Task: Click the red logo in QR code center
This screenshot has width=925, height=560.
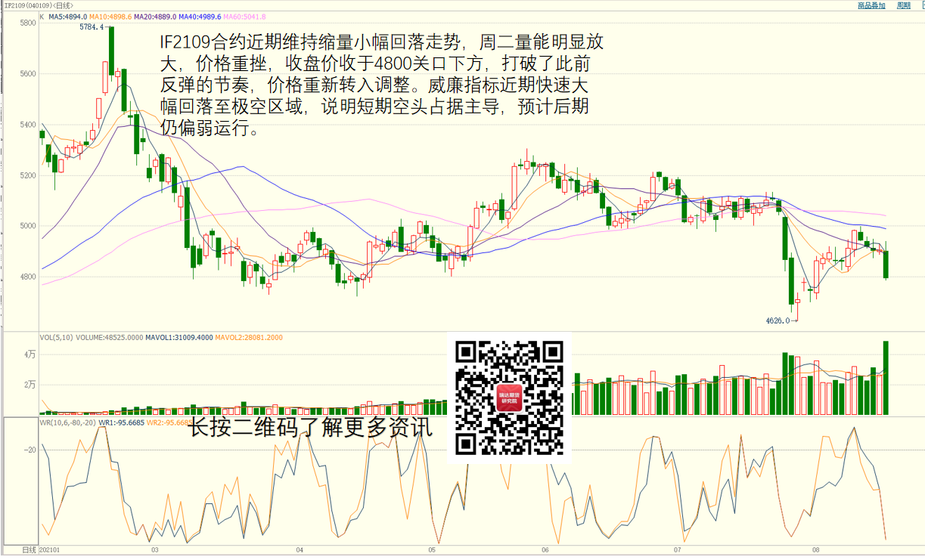Action: pos(510,398)
